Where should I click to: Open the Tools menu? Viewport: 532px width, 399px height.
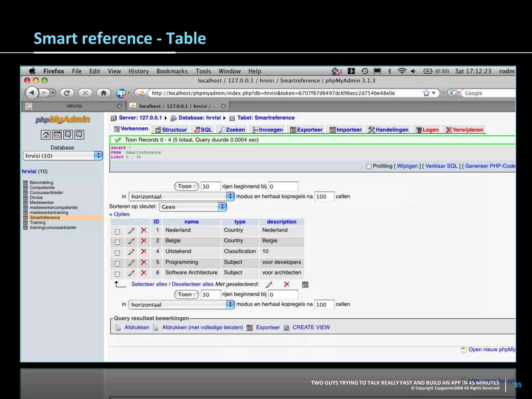[203, 71]
